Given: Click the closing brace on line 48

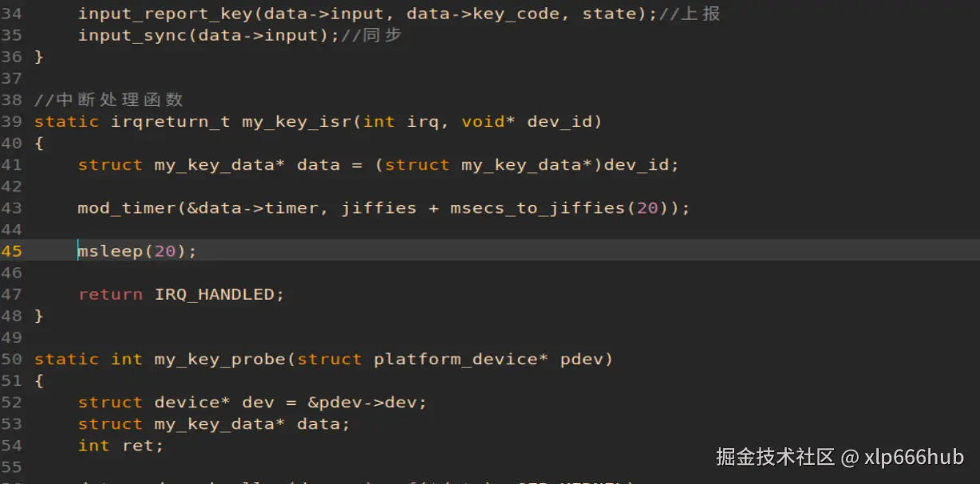Looking at the screenshot, I should point(38,316).
